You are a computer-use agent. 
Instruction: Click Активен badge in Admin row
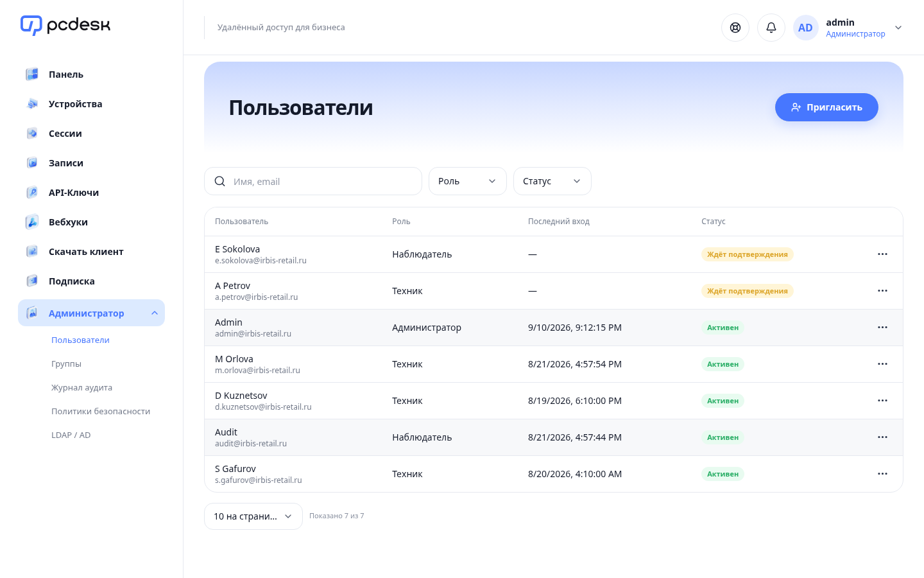point(723,328)
